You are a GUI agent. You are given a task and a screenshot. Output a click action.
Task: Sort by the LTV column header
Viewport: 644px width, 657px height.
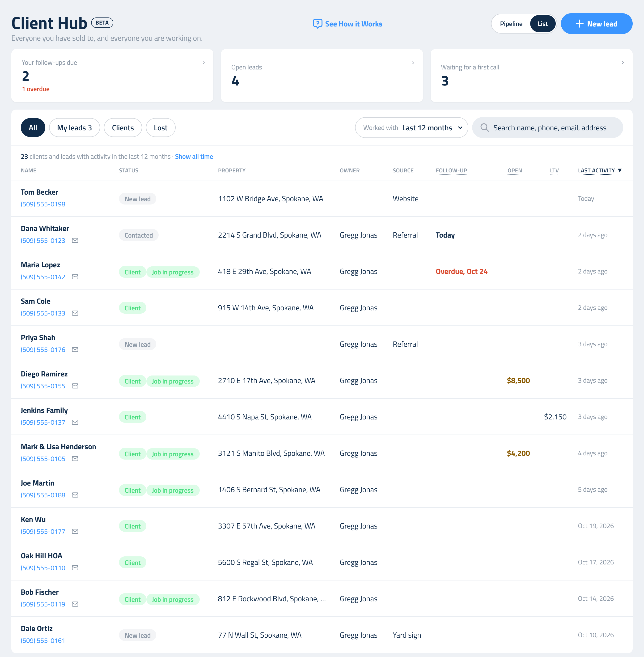554,171
